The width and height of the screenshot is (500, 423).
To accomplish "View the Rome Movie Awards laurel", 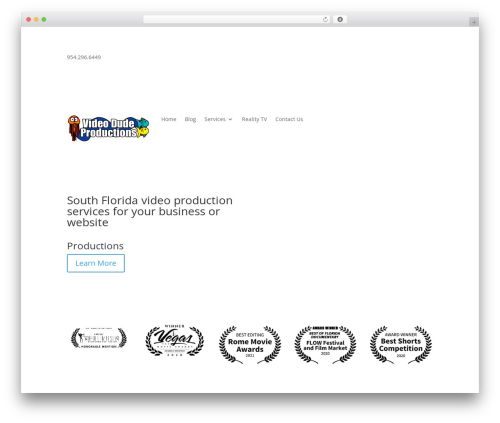I will coord(250,345).
